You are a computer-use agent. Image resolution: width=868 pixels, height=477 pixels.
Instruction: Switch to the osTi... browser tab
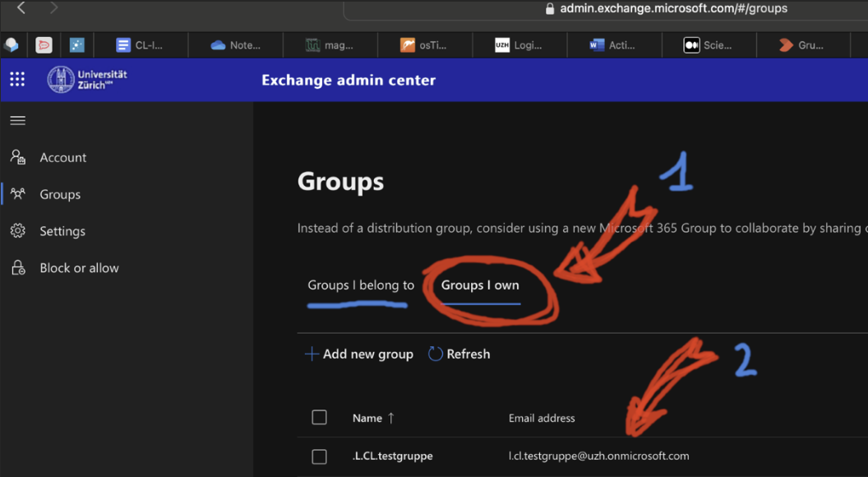point(425,45)
